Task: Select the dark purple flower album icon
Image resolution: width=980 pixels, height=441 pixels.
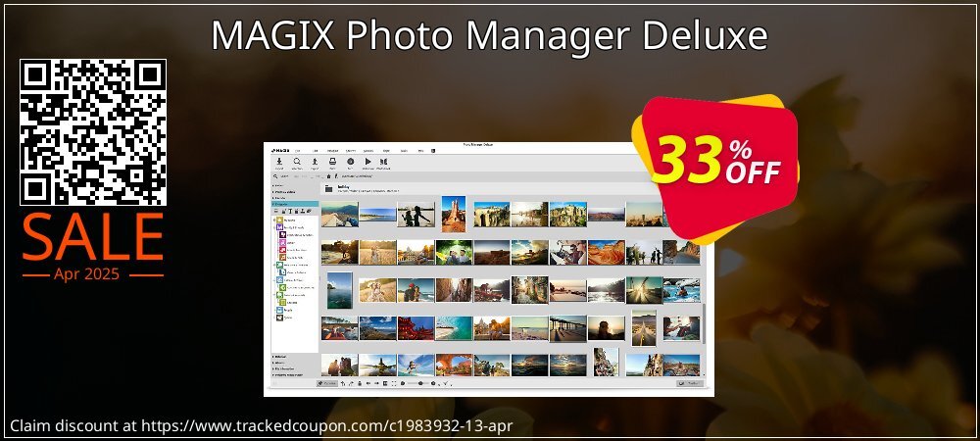Action: click(282, 235)
